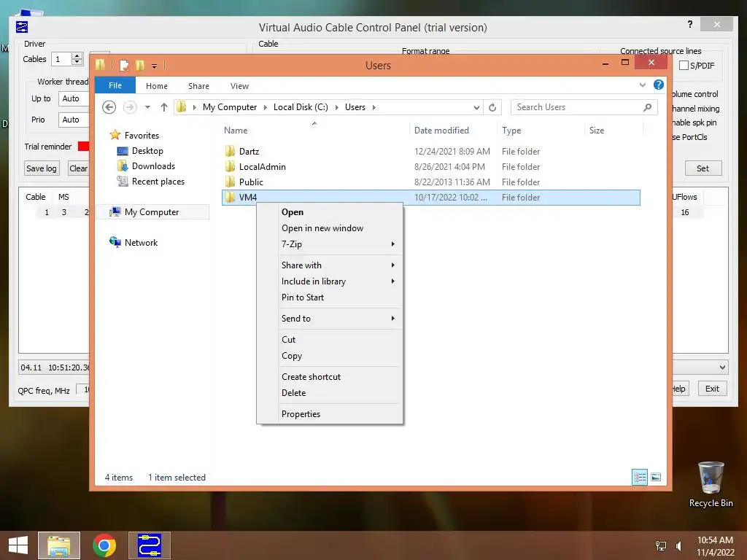747x560 pixels.
Task: Select Desktop under Favorites
Action: pos(147,151)
